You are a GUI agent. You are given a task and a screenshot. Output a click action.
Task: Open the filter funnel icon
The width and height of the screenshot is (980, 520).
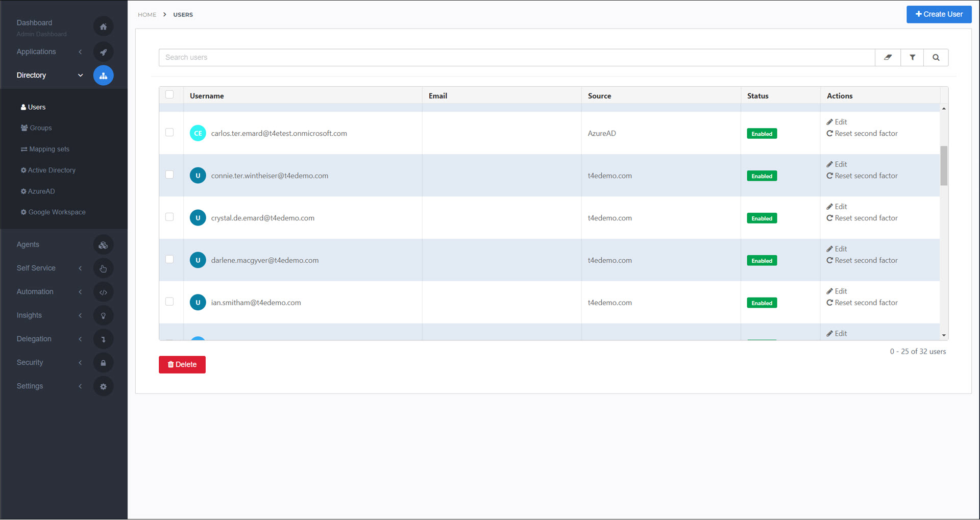click(x=912, y=58)
